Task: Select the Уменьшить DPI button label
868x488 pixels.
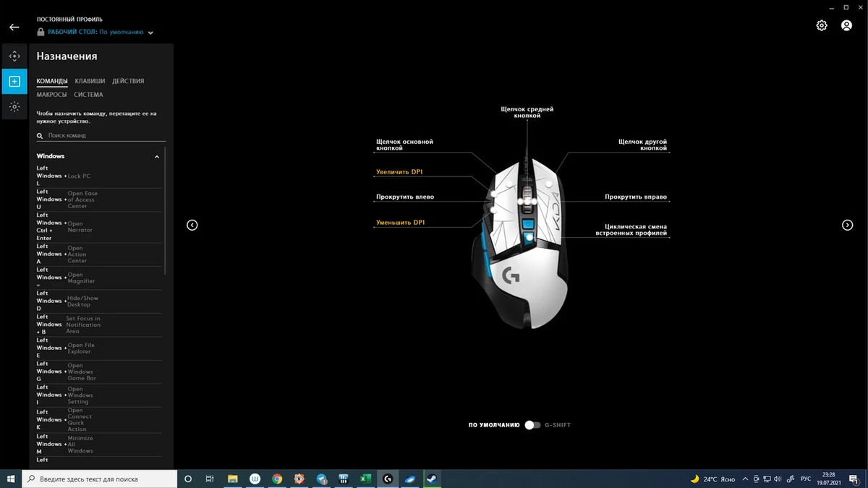Action: (x=400, y=223)
